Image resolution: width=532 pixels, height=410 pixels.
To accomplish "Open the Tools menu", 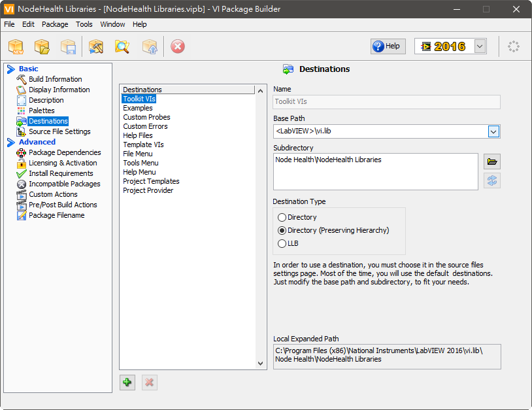I will coord(84,24).
